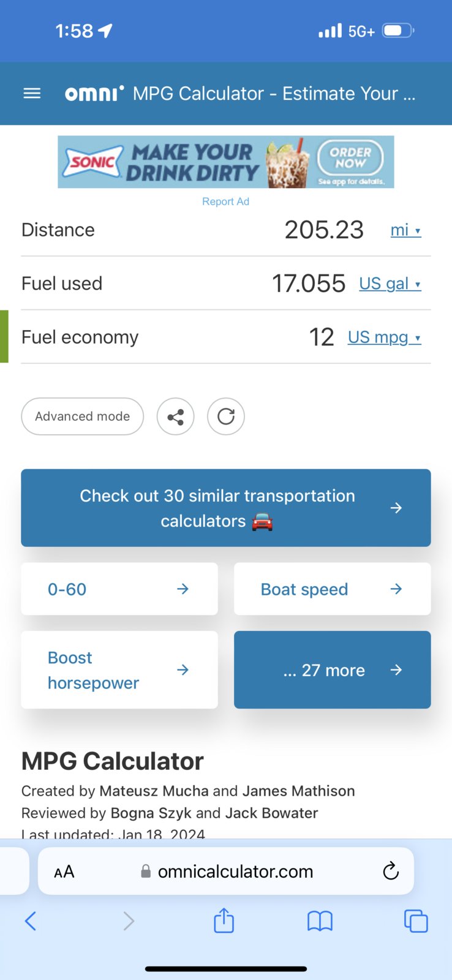Check out 30 similar transportation calculators
Viewport: 452px width, 980px height.
click(x=226, y=508)
